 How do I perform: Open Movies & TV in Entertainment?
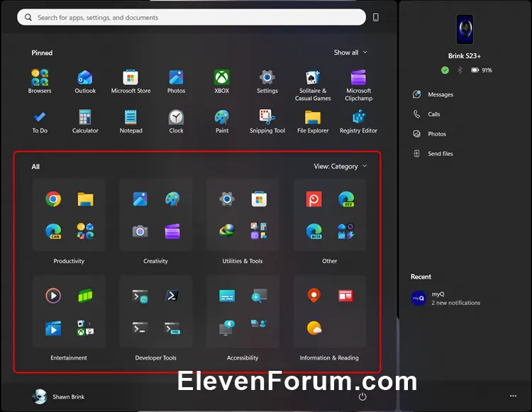pyautogui.click(x=53, y=328)
